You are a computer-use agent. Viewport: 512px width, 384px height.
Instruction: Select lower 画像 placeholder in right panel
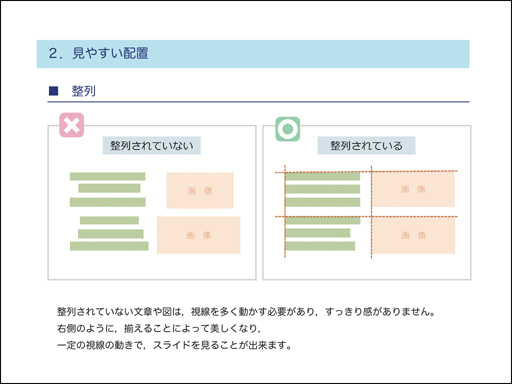coord(414,236)
